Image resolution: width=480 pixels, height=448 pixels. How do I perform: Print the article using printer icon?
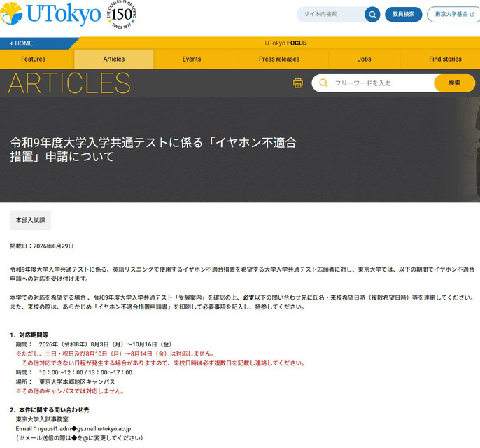coord(298,83)
